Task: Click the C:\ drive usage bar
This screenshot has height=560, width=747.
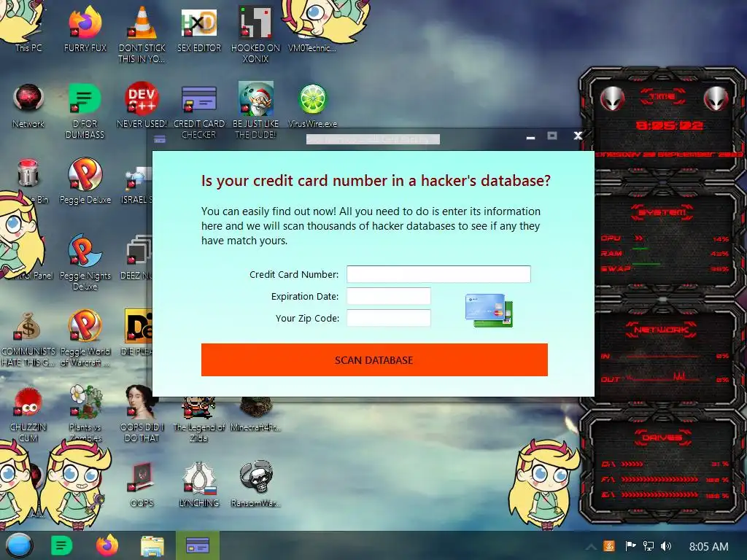Action: click(x=632, y=464)
